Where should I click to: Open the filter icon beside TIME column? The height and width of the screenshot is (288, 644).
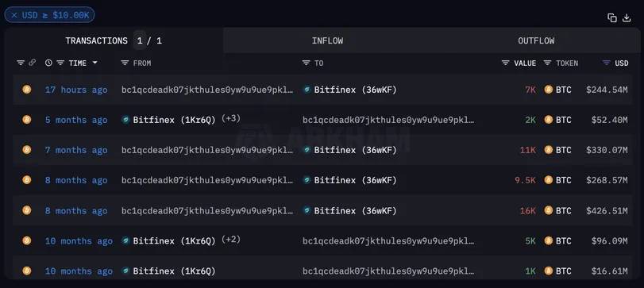60,63
